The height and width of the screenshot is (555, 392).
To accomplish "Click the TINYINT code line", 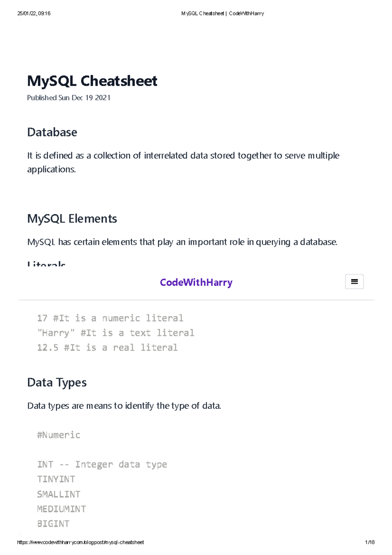I will (56, 479).
